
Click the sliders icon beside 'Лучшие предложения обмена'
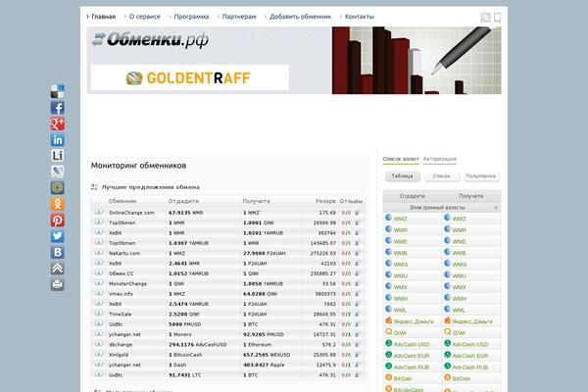[x=94, y=187]
